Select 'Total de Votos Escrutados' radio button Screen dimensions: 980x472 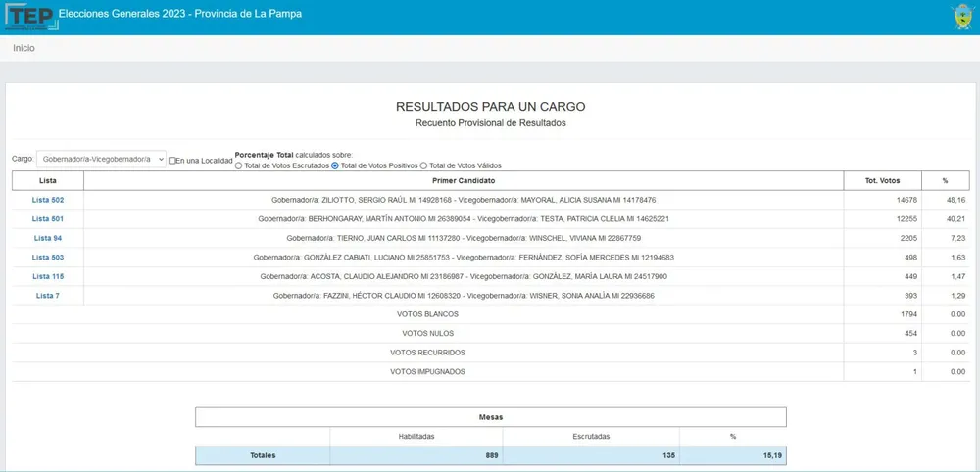coord(238,165)
